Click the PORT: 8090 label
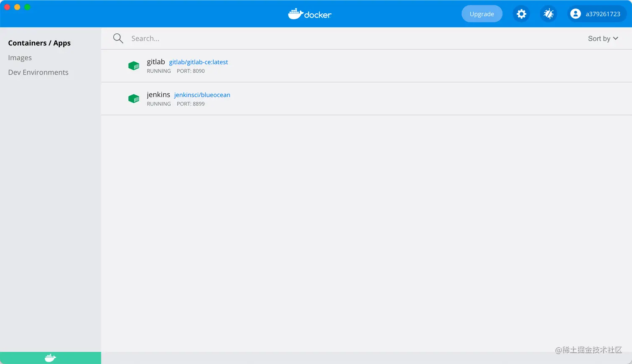 click(191, 71)
